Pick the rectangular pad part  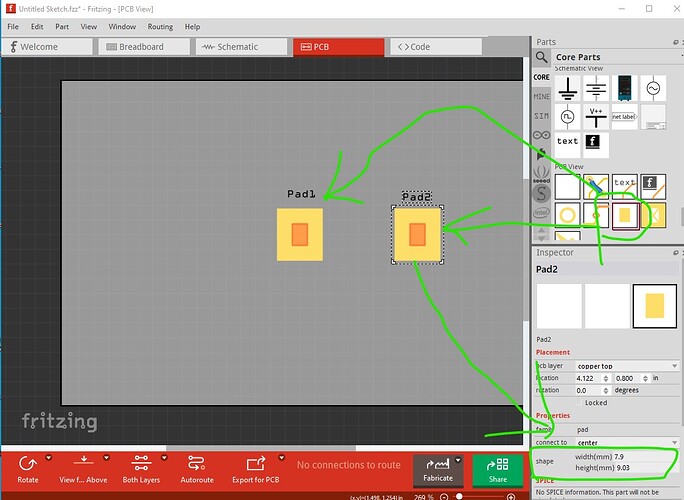coord(625,215)
